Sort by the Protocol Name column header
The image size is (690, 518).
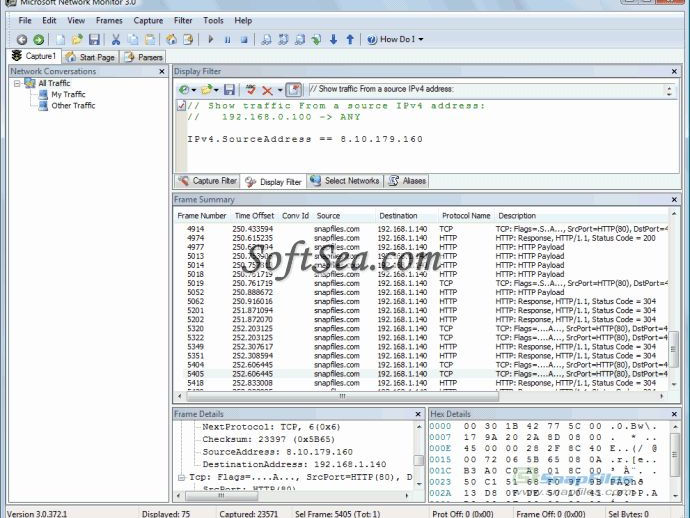click(466, 216)
